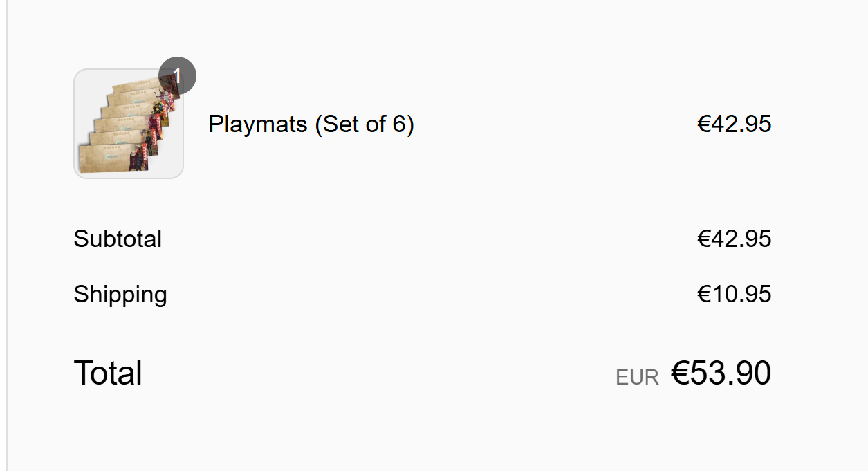Image resolution: width=868 pixels, height=471 pixels.
Task: Click the digits 10.95 in the Shipping row
Action: [x=741, y=294]
